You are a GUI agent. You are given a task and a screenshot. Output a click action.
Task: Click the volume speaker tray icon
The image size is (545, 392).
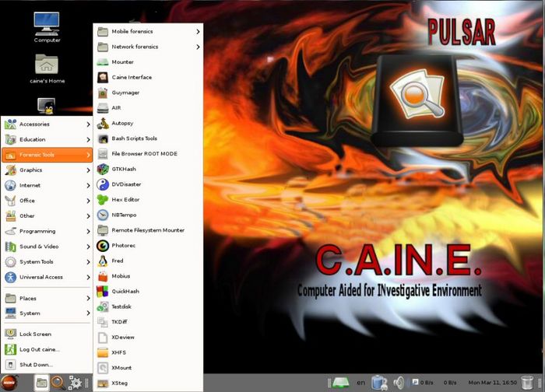pos(399,383)
